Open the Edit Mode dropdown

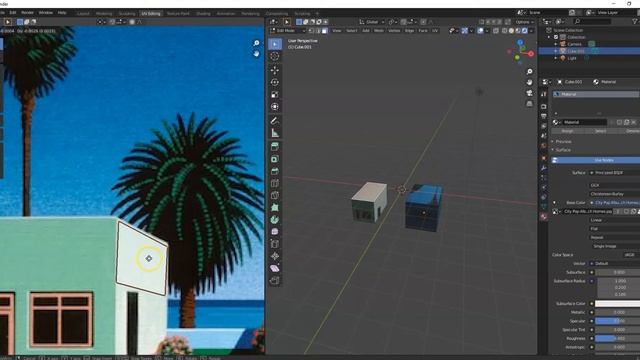[x=287, y=31]
